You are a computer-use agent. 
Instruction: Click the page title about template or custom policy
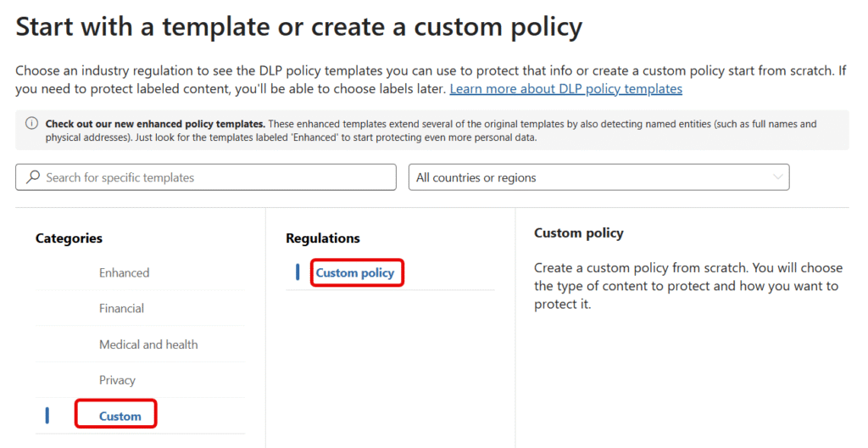[x=299, y=27]
